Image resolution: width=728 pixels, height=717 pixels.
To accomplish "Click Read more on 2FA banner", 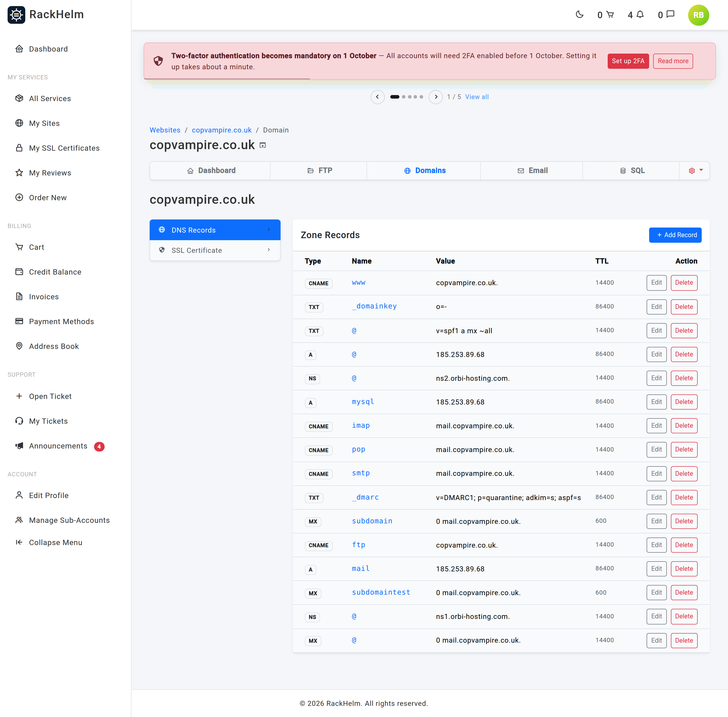I will tap(673, 61).
